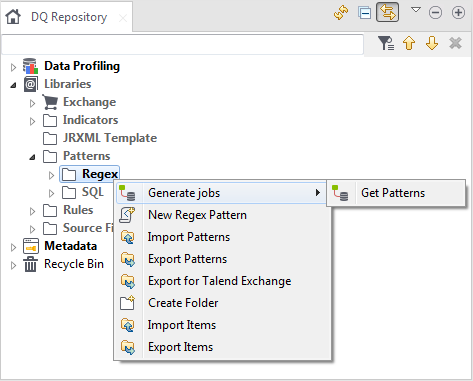Click the home icon on DQ Repository tab
The height and width of the screenshot is (381, 473).
13,17
